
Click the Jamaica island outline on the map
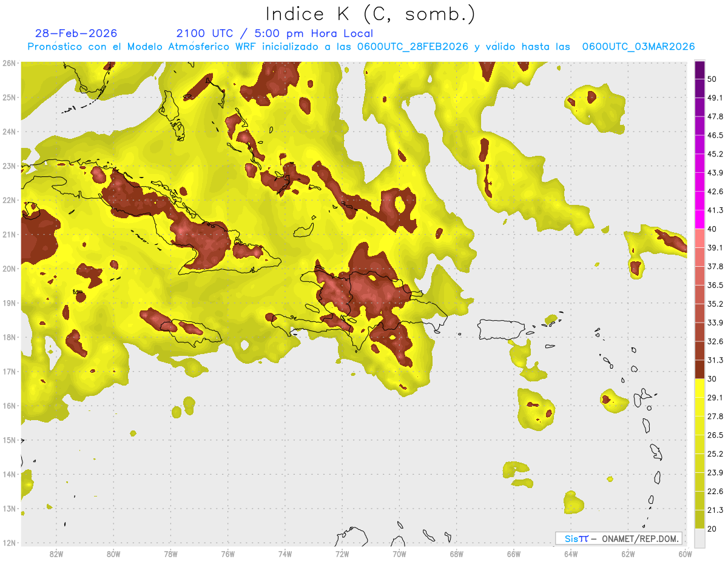point(190,332)
